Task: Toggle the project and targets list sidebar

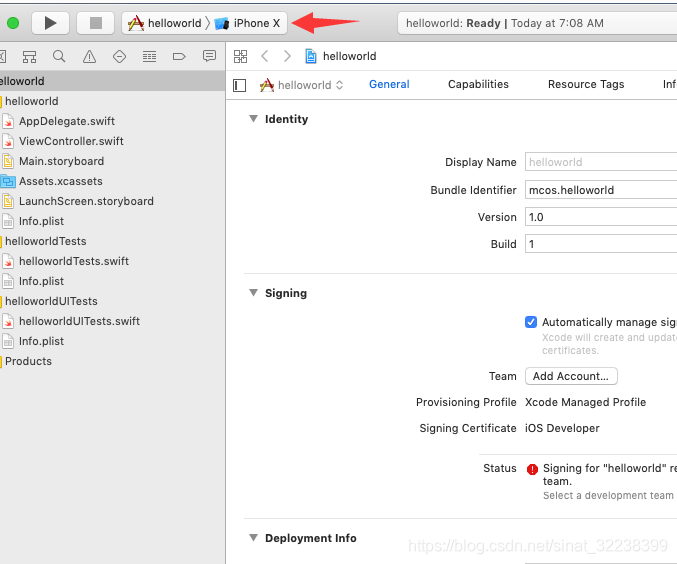Action: 240,85
